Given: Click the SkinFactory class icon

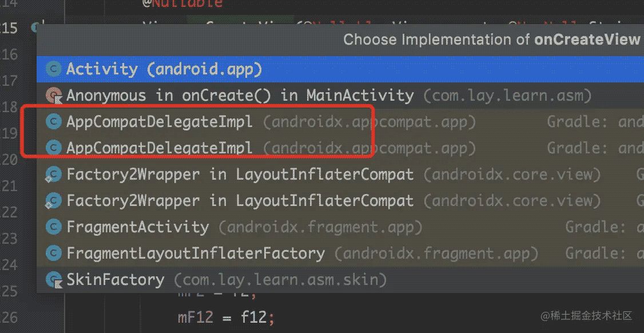Looking at the screenshot, I should point(54,280).
